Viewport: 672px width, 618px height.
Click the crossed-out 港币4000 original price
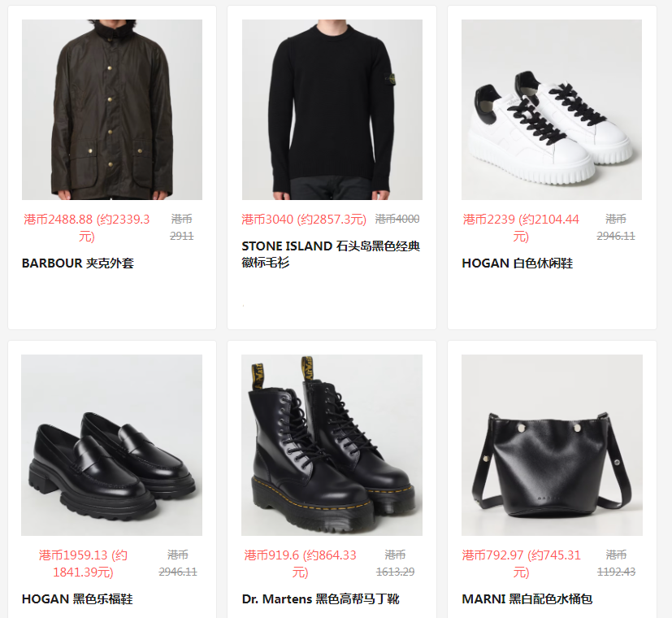tap(397, 219)
